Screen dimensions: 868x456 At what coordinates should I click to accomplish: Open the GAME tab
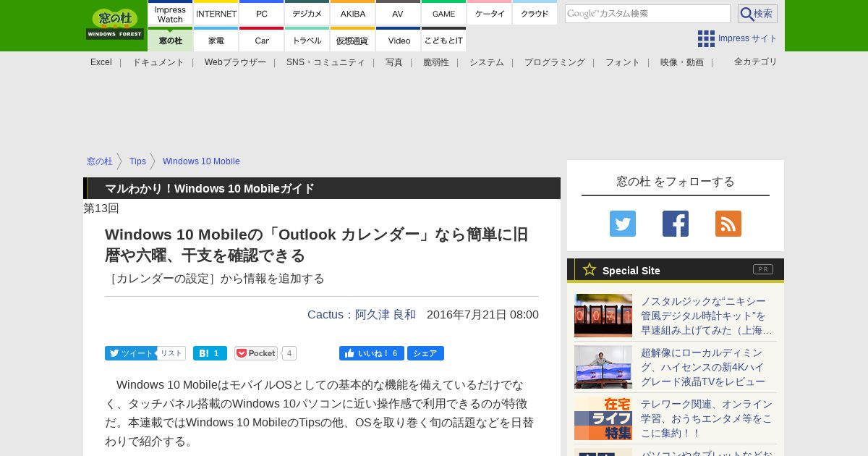point(444,14)
